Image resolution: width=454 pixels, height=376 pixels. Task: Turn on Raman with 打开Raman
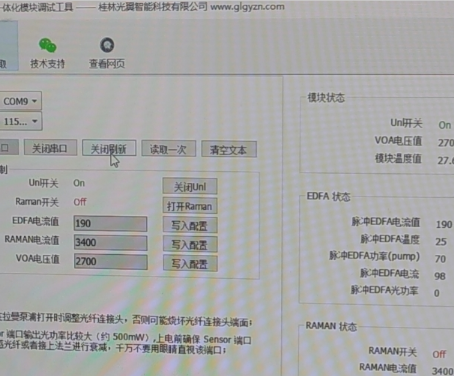190,206
